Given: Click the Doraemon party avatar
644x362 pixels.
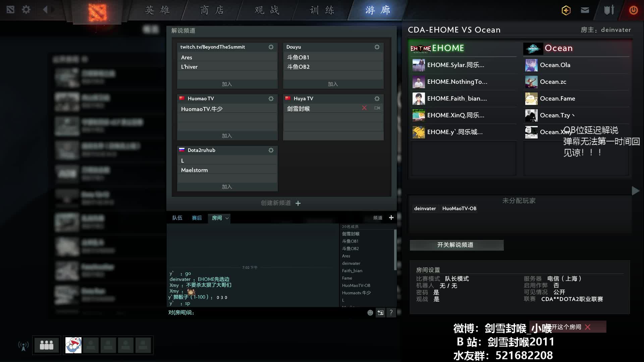Looking at the screenshot, I should 73,345.
